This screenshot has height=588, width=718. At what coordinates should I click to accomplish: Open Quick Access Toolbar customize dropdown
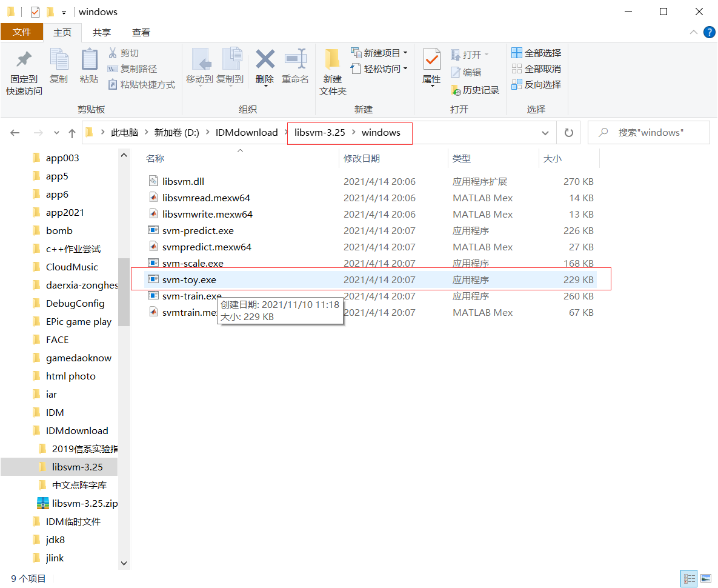pyautogui.click(x=64, y=12)
